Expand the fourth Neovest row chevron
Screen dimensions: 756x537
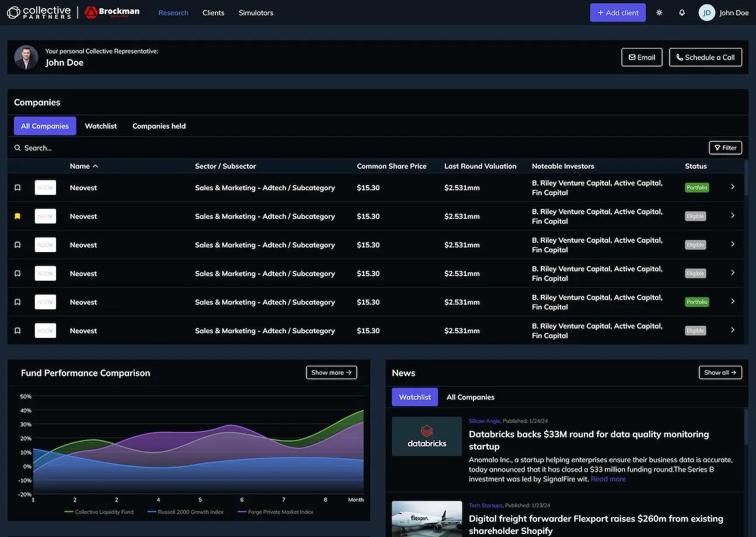point(733,273)
